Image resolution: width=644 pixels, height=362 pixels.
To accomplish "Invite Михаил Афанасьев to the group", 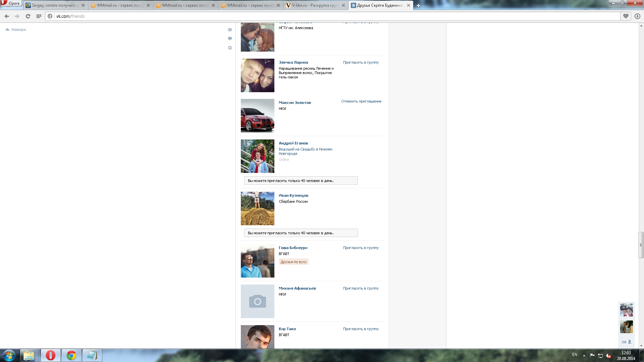I will coord(361,288).
